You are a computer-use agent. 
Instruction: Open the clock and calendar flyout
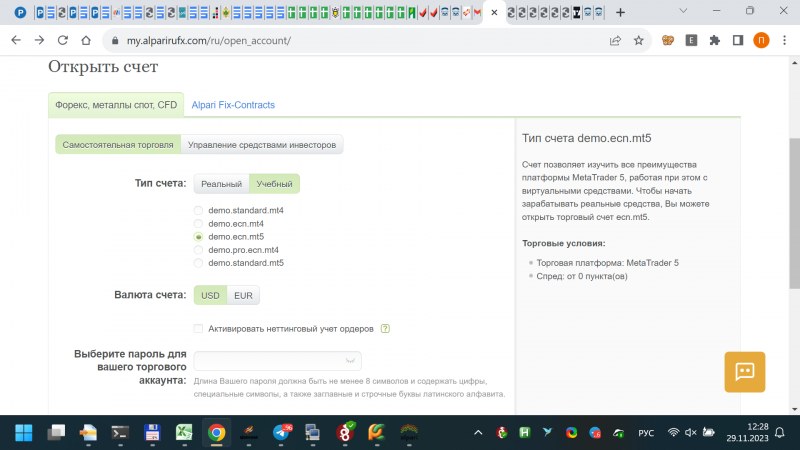(x=747, y=433)
